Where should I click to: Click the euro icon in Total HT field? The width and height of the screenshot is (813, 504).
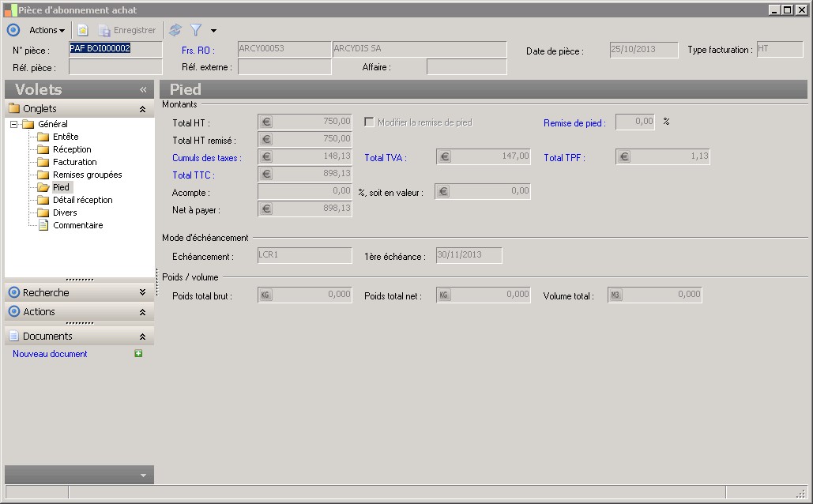266,122
